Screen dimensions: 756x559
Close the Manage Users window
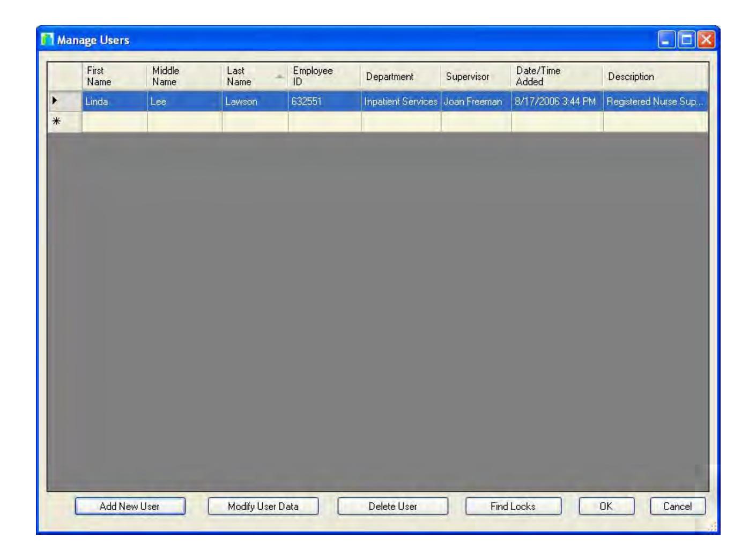click(x=707, y=40)
